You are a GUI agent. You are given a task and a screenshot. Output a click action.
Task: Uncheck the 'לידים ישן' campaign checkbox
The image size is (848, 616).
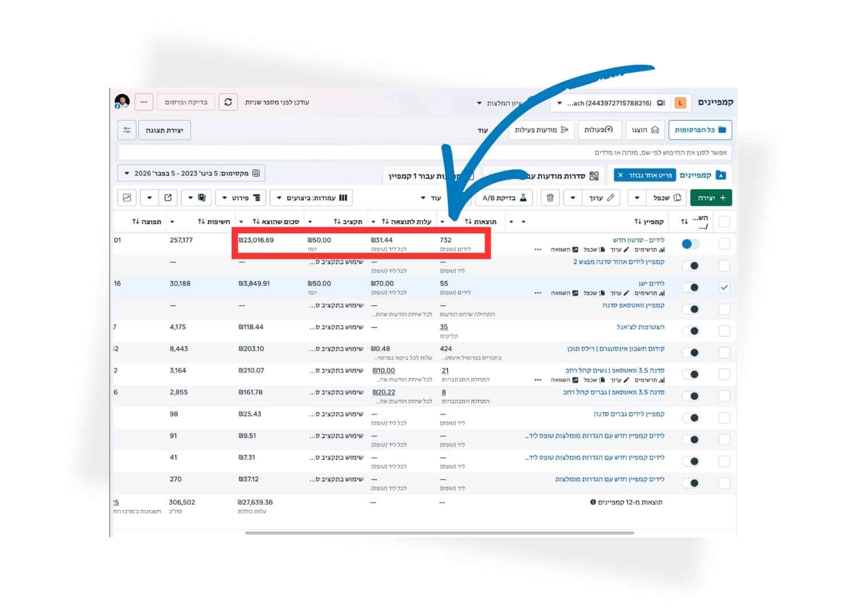point(724,287)
